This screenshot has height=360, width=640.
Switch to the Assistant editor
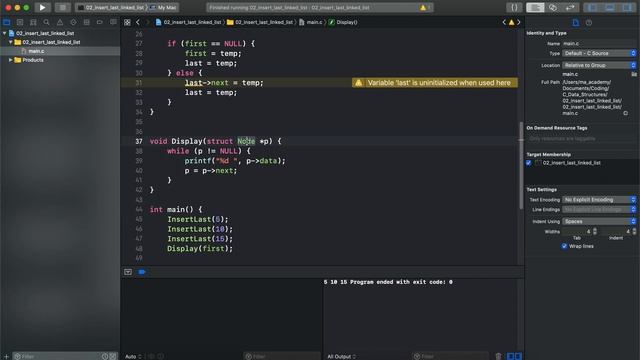tap(553, 7)
